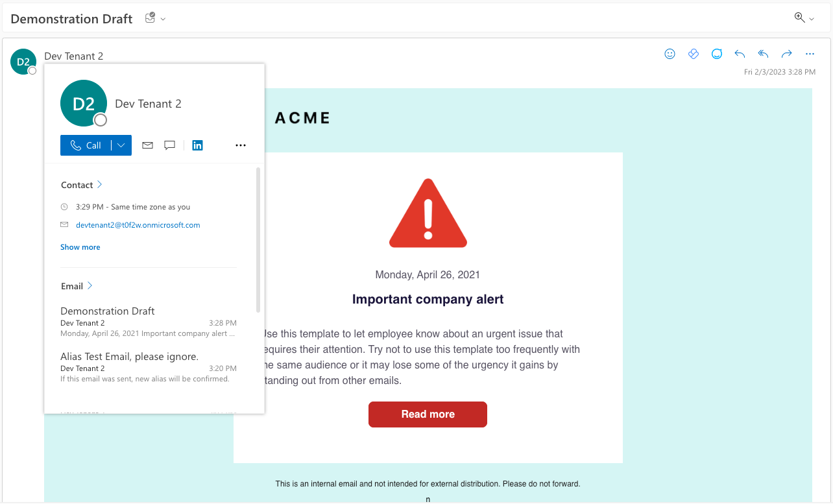
Task: Click LinkedIn icon in contact card
Action: pyautogui.click(x=198, y=145)
